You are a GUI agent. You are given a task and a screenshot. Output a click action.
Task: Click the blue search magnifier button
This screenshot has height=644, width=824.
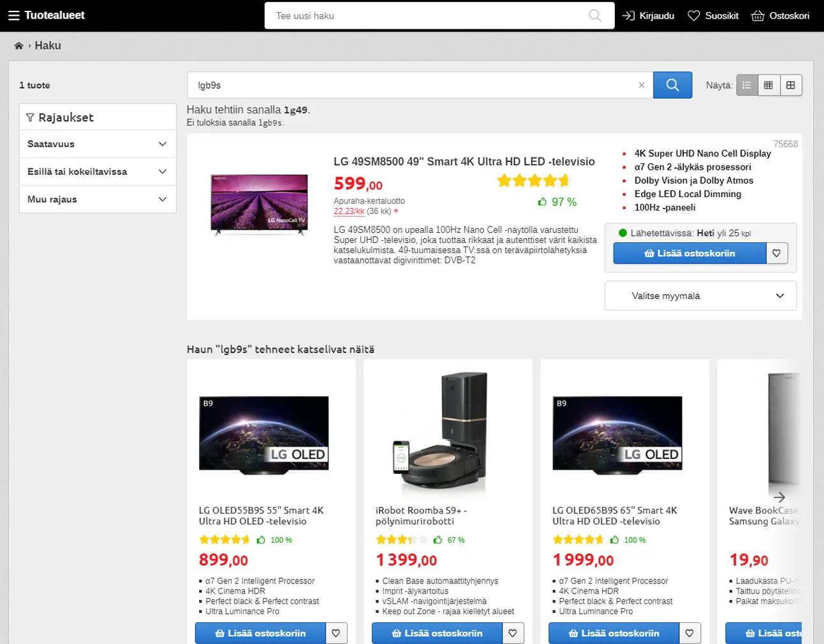pos(672,85)
